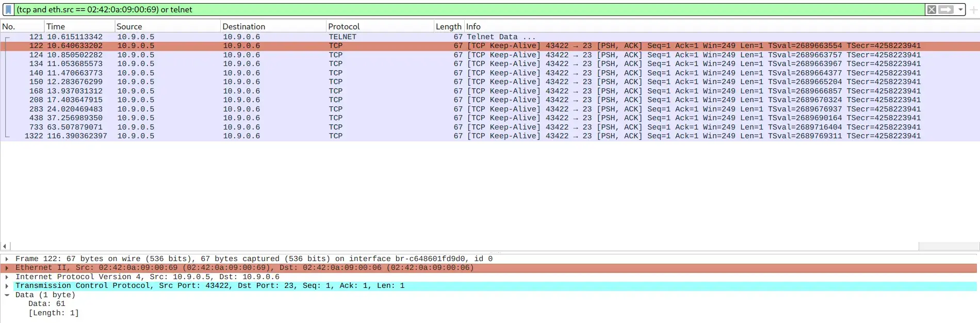Viewport: 980px width, 323px height.
Task: Select the '[Length: 1]' field
Action: click(x=54, y=313)
